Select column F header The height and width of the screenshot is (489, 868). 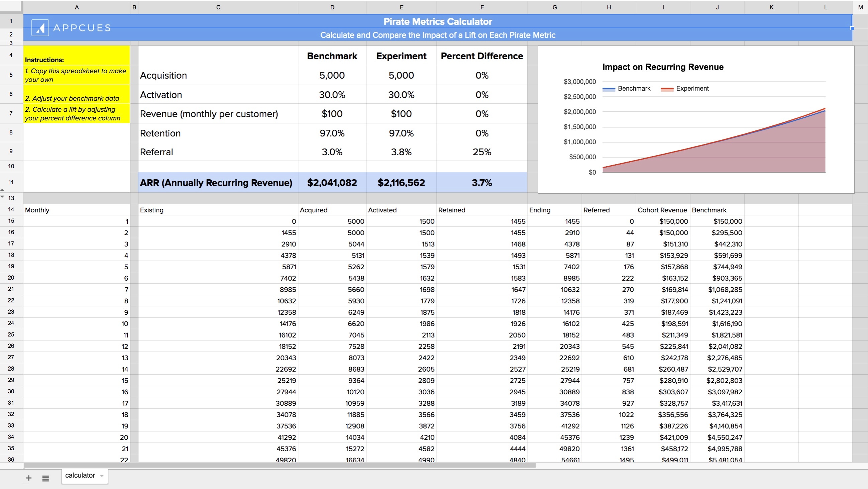[x=482, y=7]
